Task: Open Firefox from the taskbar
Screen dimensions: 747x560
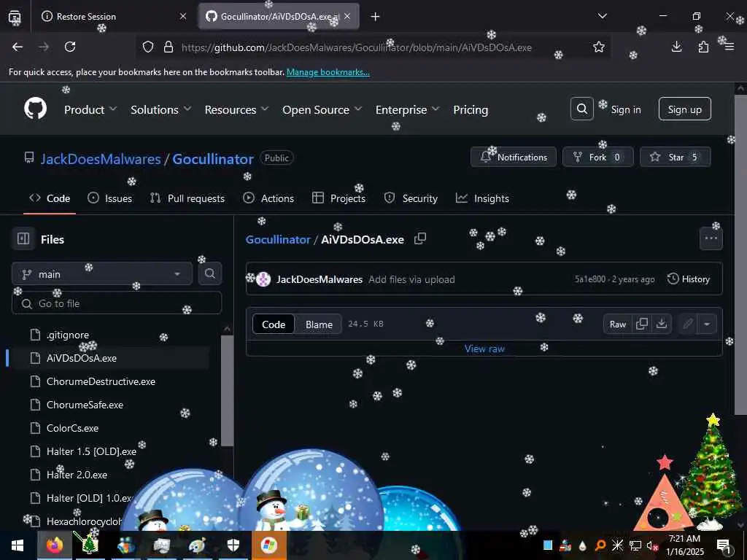Action: [x=55, y=545]
